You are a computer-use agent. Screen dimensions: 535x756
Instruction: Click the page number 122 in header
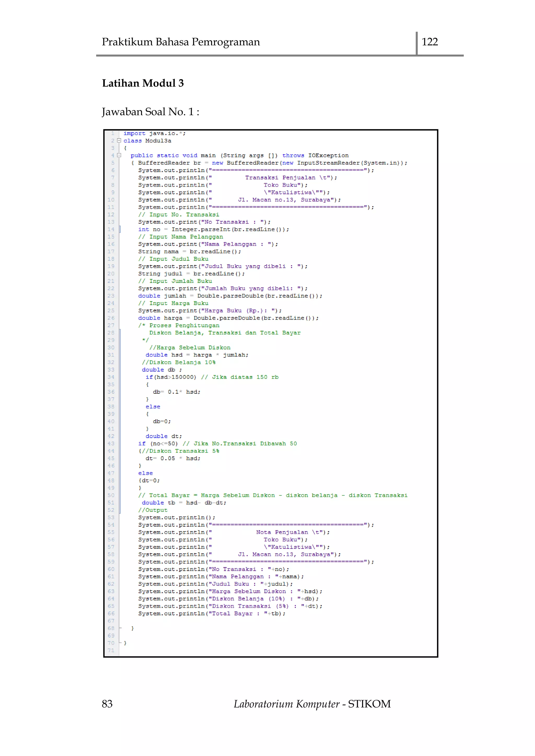click(x=429, y=42)
